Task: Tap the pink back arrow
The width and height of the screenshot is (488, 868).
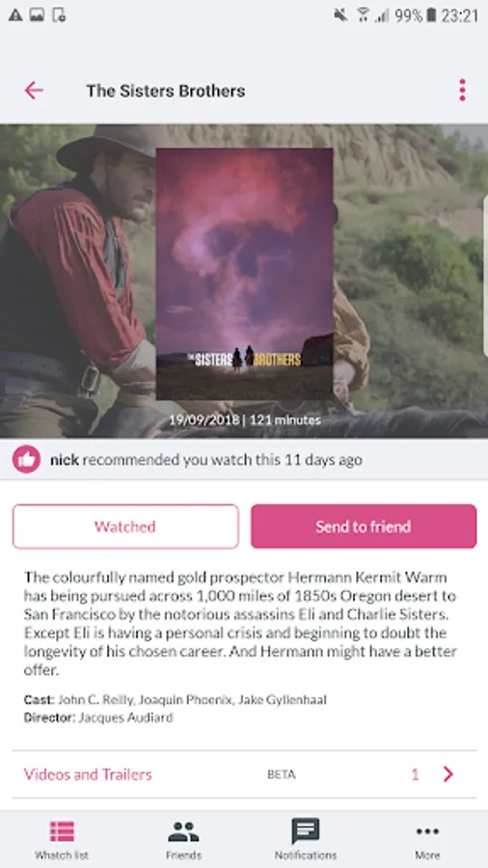Action: [34, 91]
